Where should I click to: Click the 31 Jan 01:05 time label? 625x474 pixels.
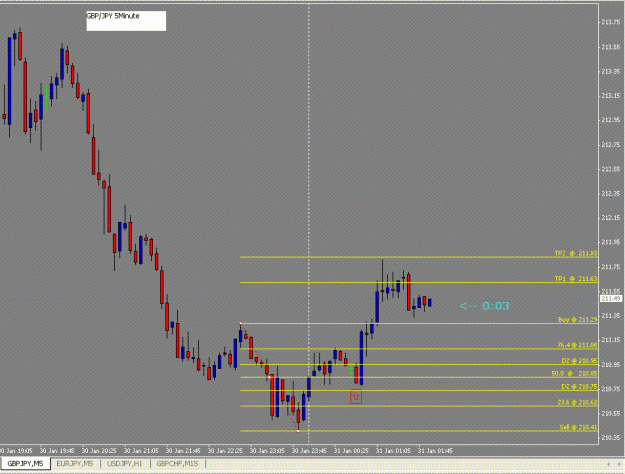393,450
